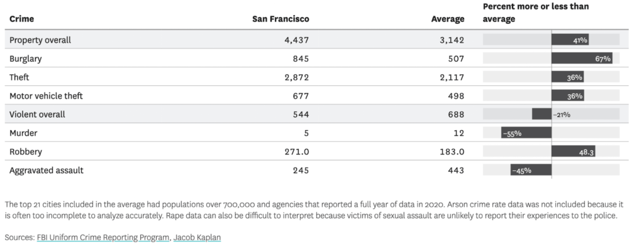Click the 67% Burglary bar

tap(582, 58)
